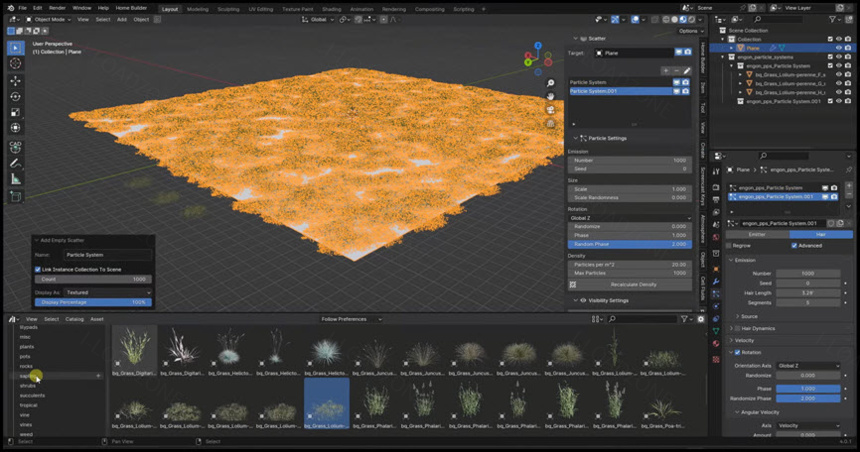This screenshot has width=860, height=452.
Task: Select the Measure tool
Action: pos(15,179)
